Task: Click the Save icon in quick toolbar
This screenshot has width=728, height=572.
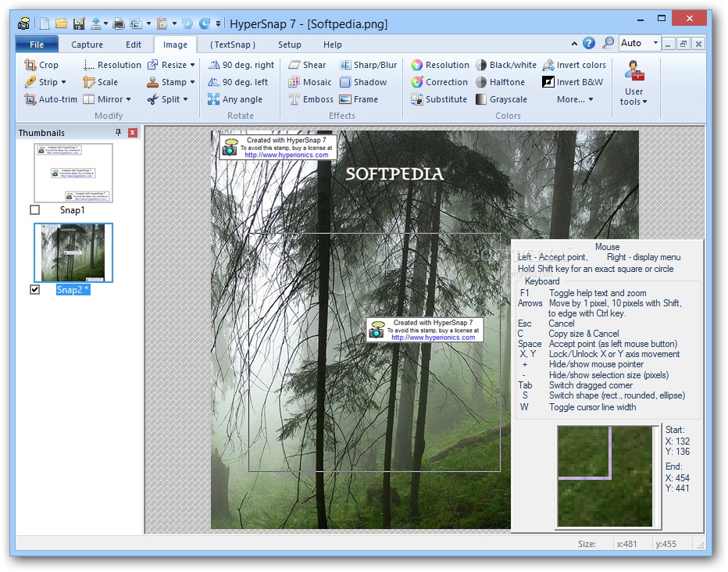Action: coord(79,23)
